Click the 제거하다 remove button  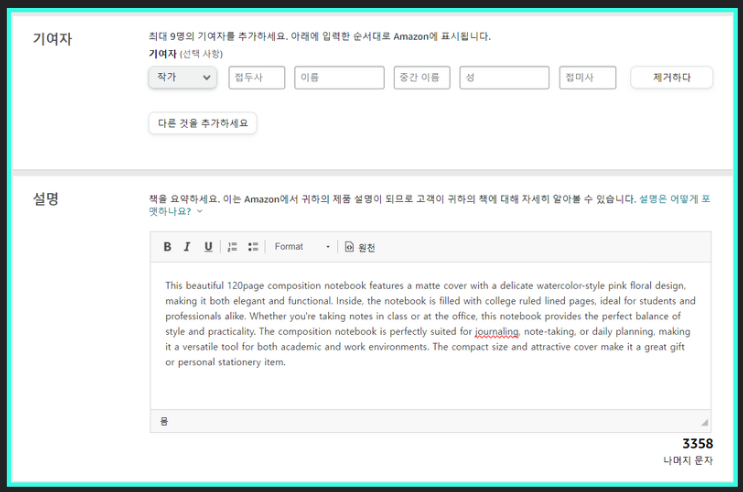[x=671, y=77]
